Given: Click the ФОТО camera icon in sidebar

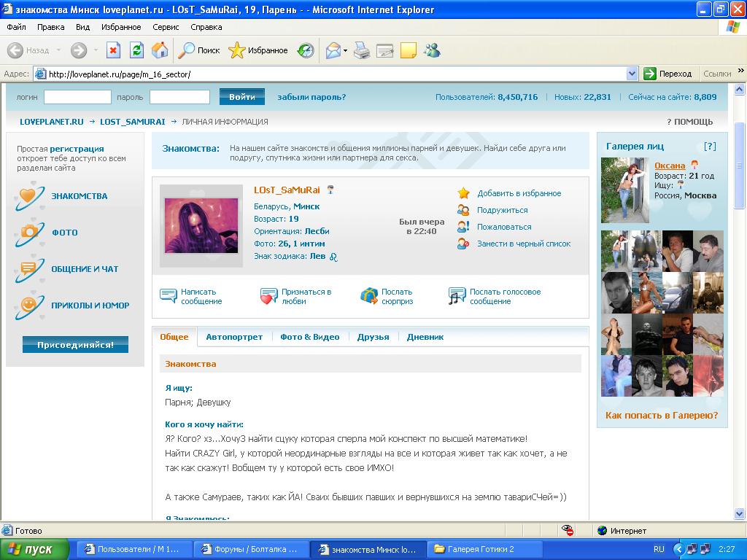Looking at the screenshot, I should pyautogui.click(x=29, y=233).
